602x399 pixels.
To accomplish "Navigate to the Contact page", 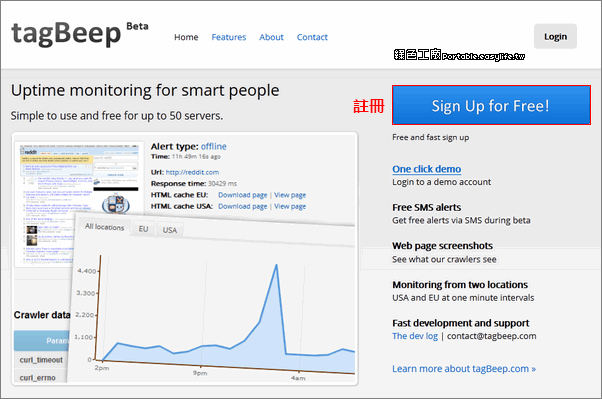I will coord(312,37).
